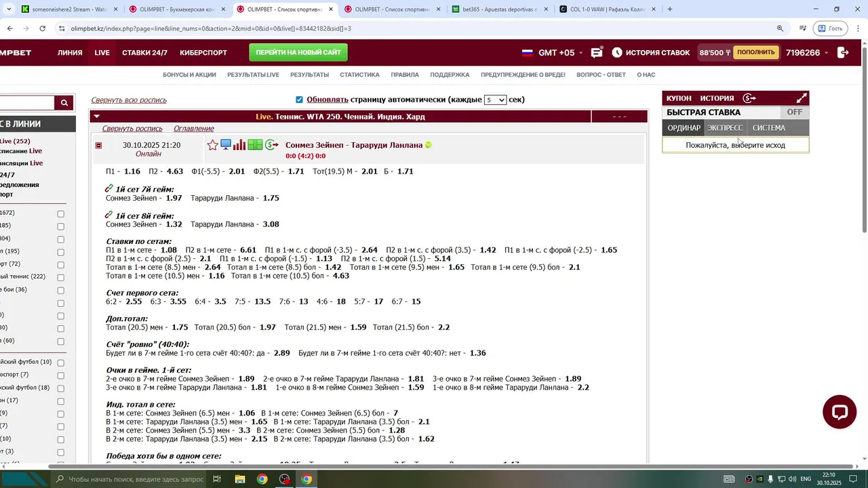Open match statistics bar chart icon
This screenshot has height=488, width=868.
pyautogui.click(x=239, y=145)
